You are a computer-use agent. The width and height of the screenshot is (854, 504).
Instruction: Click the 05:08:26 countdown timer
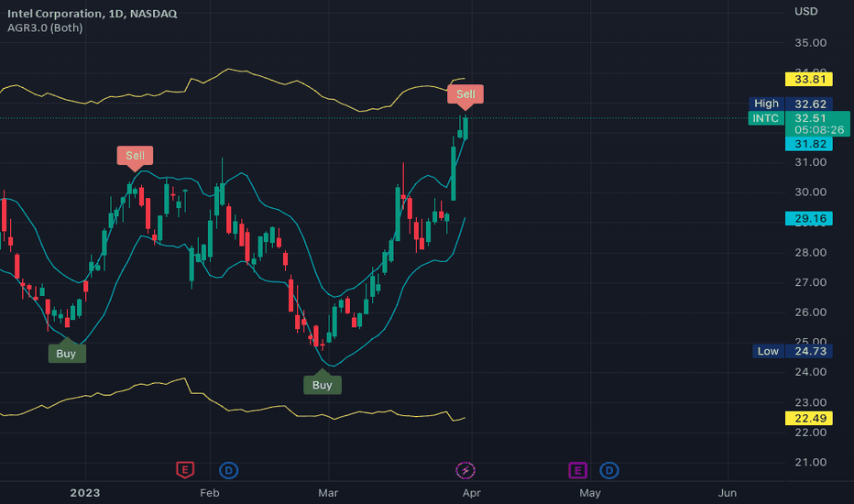click(819, 130)
